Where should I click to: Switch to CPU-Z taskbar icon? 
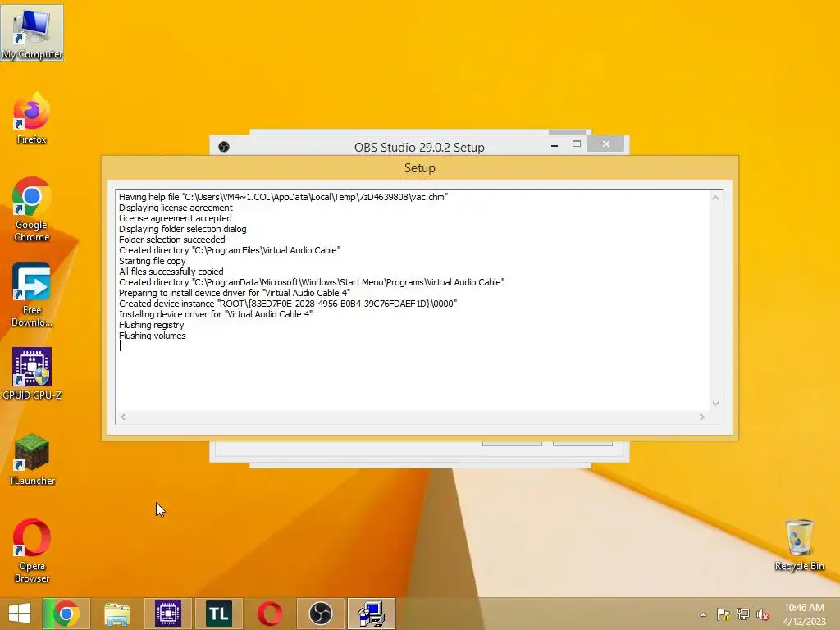(168, 614)
